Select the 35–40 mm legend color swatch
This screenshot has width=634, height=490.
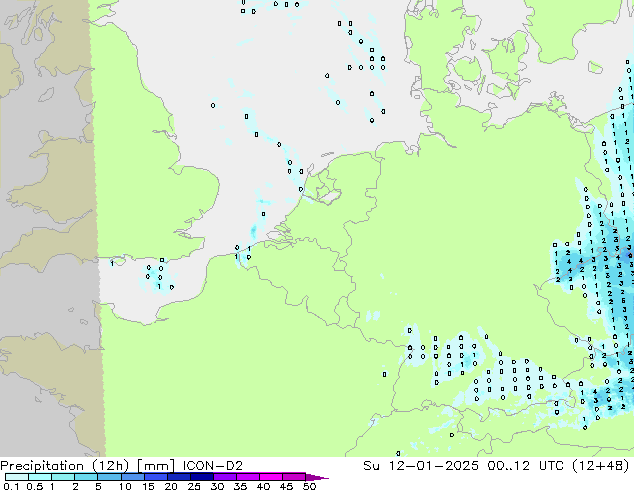248,477
